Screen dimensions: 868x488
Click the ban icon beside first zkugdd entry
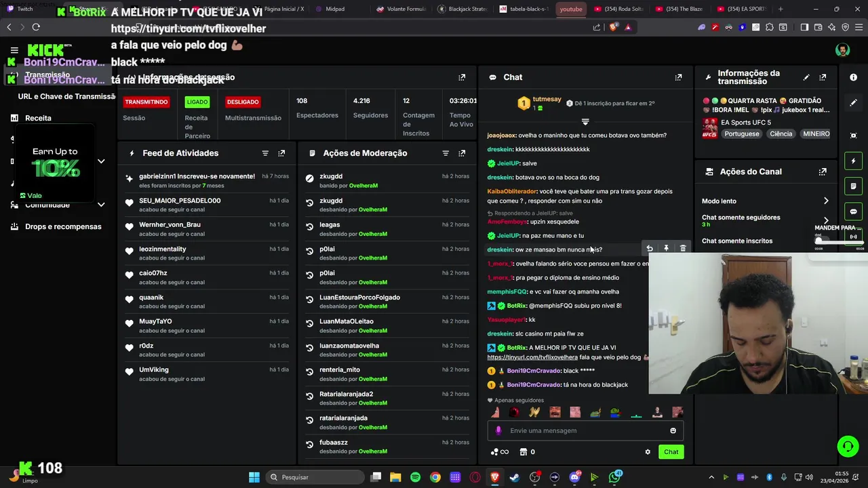[309, 178]
